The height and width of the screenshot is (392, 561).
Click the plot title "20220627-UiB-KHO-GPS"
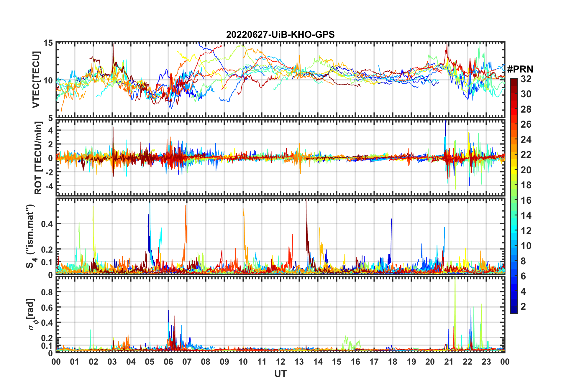pos(280,35)
